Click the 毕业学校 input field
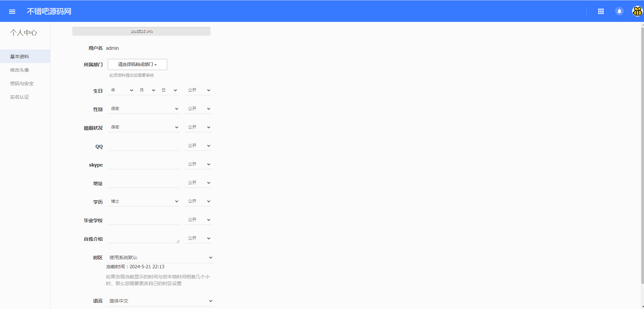Screen dimensions: 644x309 point(144,220)
